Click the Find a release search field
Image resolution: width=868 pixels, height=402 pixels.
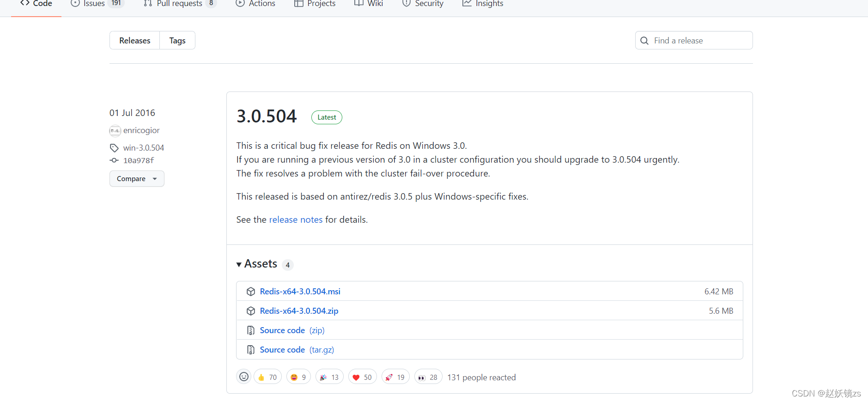click(700, 41)
